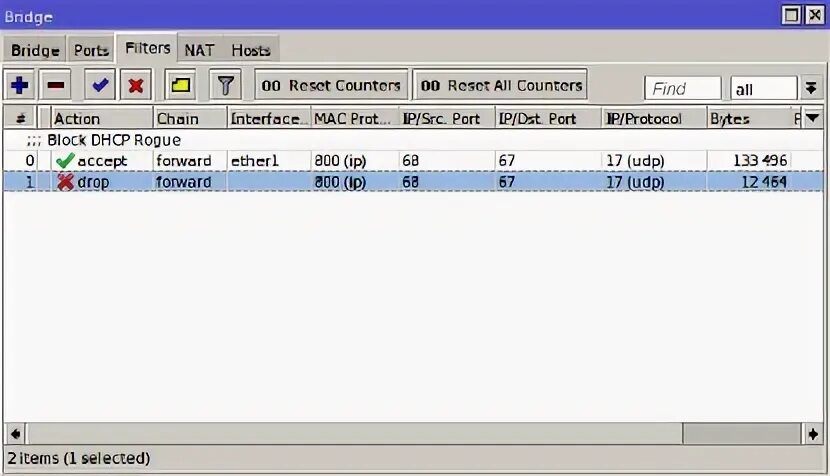Sort by IP/Protocol column header
Viewport: 830px width, 476px height.
[x=654, y=118]
